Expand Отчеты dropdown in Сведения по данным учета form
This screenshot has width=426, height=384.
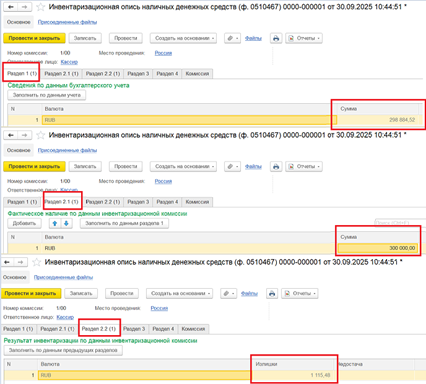(x=304, y=38)
